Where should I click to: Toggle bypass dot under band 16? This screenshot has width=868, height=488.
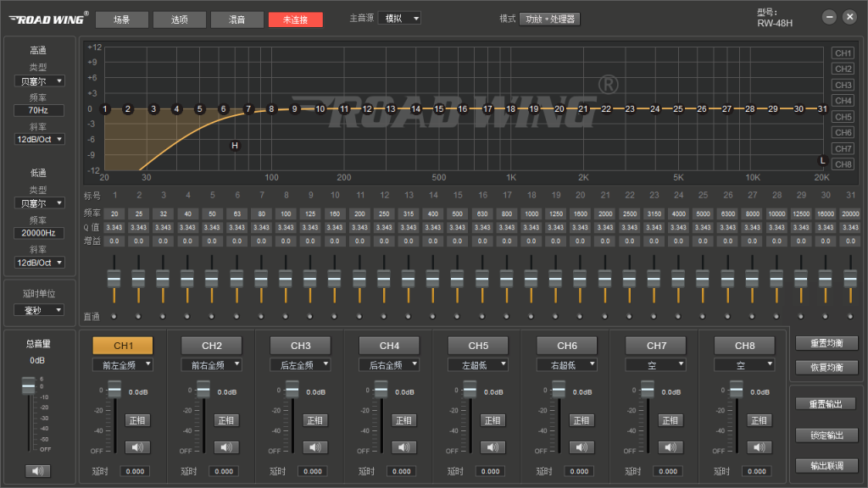482,317
